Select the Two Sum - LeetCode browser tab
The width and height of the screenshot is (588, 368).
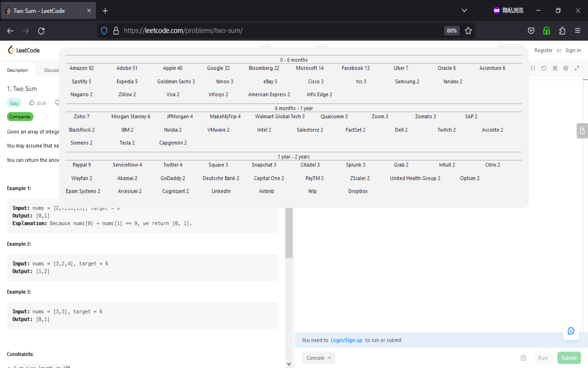click(48, 11)
